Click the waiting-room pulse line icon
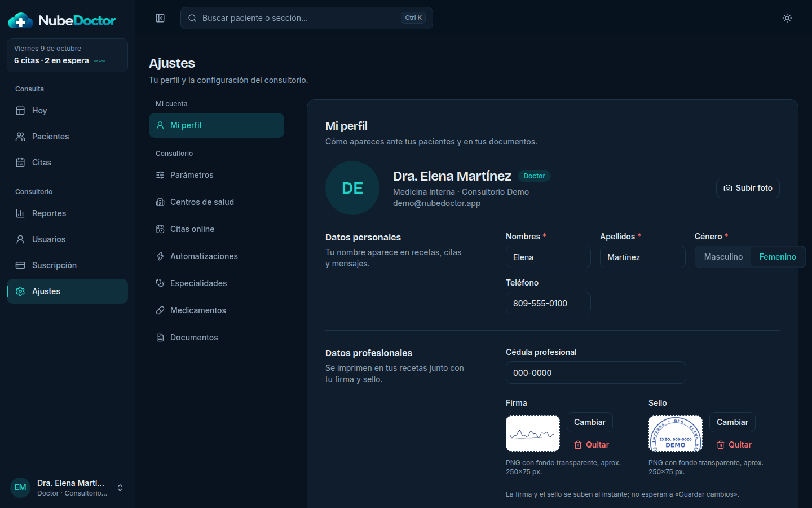The height and width of the screenshot is (508, 812). [x=100, y=61]
